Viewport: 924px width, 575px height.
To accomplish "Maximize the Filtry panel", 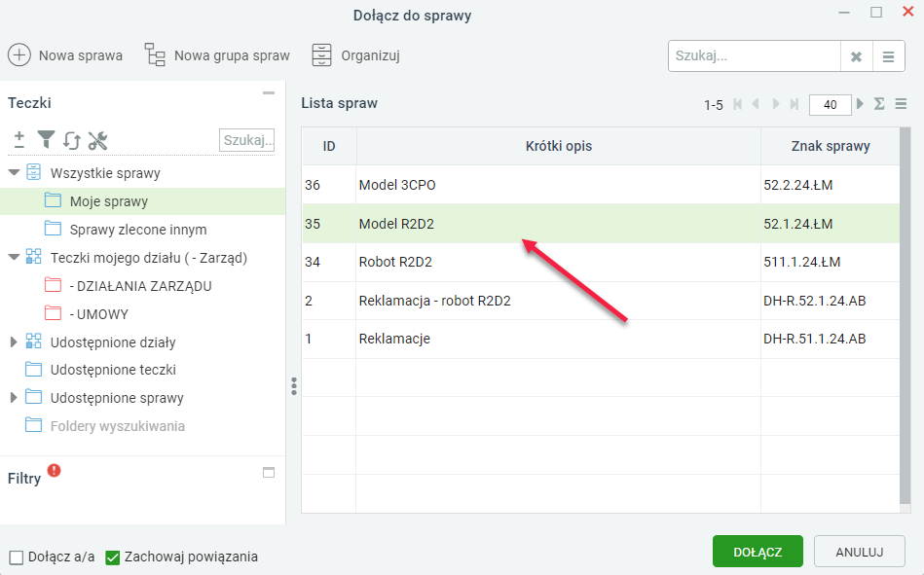I will pyautogui.click(x=269, y=473).
